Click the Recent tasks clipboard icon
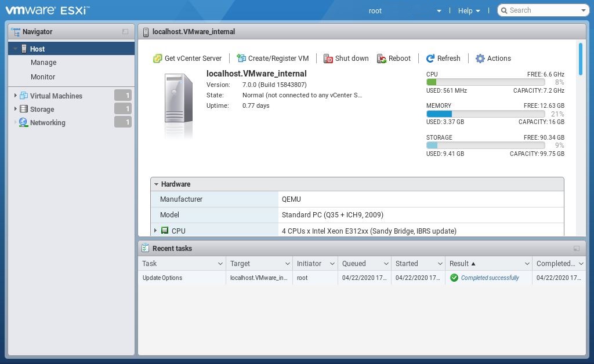Screen dimensions: 594x364 pos(145,248)
